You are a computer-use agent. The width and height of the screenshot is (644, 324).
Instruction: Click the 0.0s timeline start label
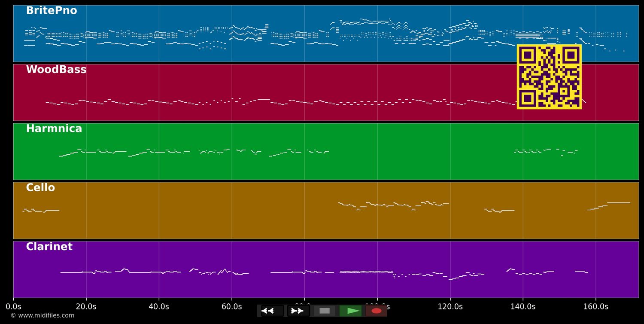[x=13, y=307]
